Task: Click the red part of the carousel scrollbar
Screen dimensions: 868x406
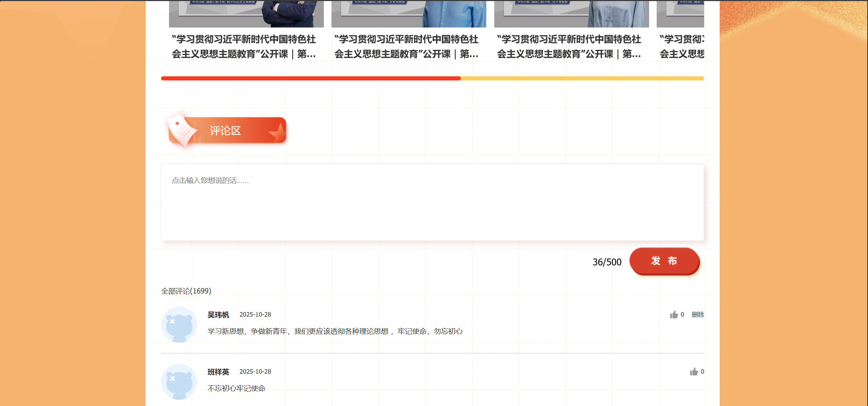Action: (311, 78)
